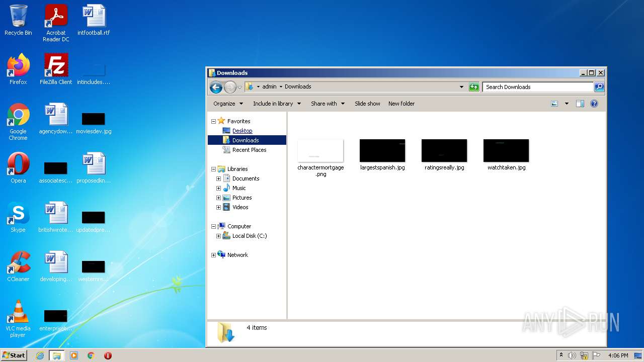644x362 pixels.
Task: Open the Organize dropdown menu
Action: click(x=228, y=104)
